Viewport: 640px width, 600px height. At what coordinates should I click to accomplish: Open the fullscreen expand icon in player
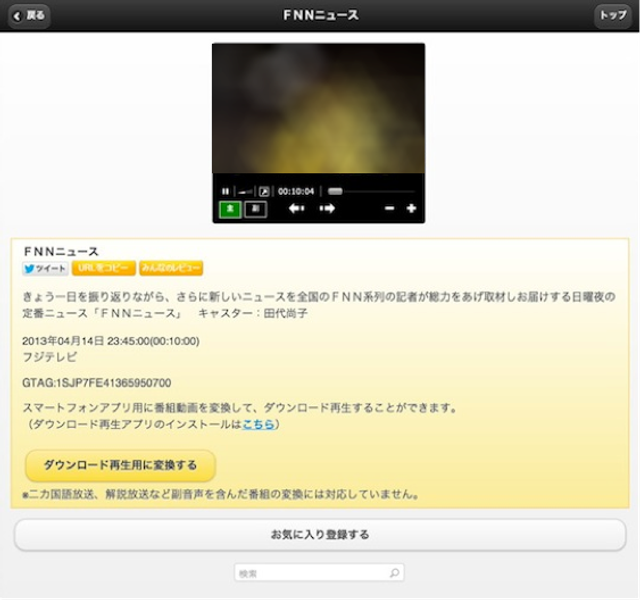tap(264, 191)
